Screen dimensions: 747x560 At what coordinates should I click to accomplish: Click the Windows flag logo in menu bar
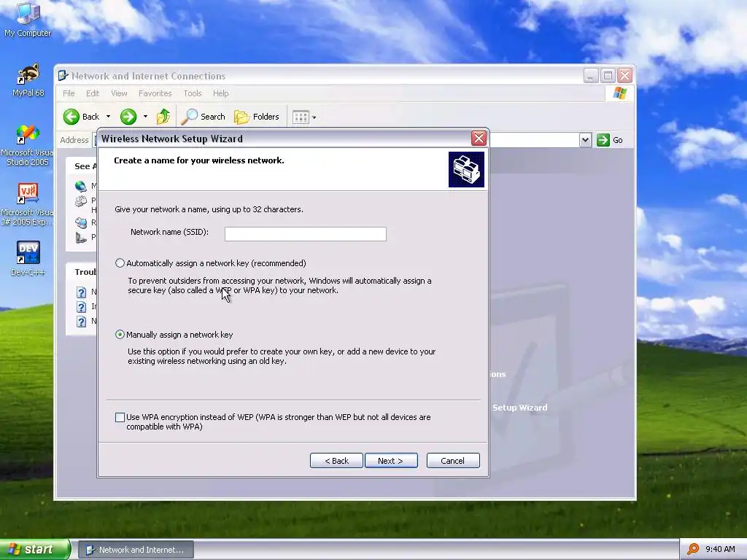tap(620, 93)
